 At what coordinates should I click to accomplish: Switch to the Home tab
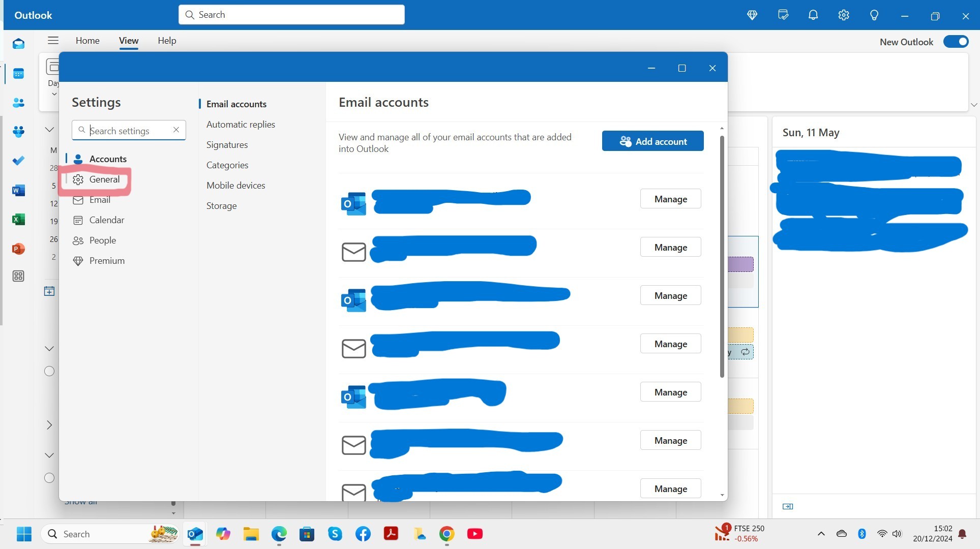pos(87,41)
